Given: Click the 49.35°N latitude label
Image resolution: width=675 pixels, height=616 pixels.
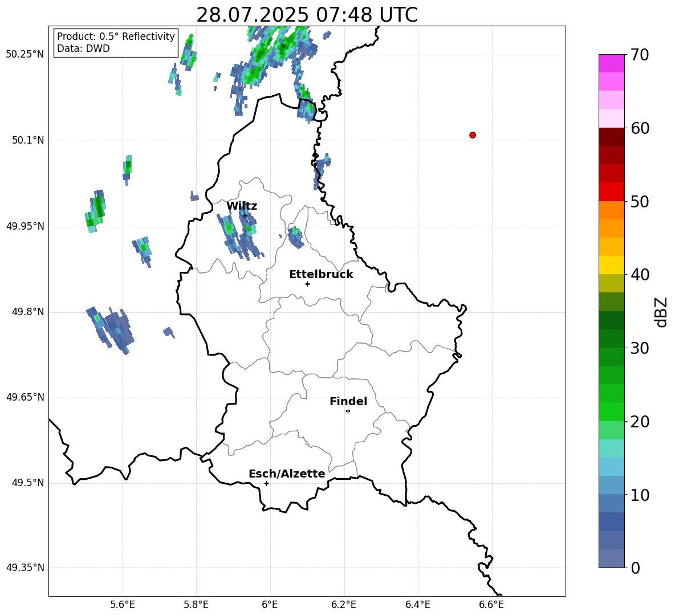Looking at the screenshot, I should (x=25, y=568).
